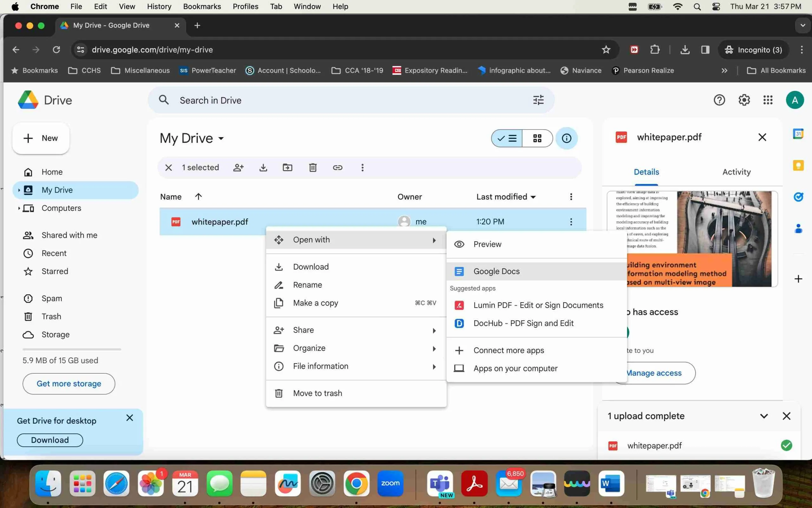
Task: Click the download icon in selection toolbar
Action: 263,167
